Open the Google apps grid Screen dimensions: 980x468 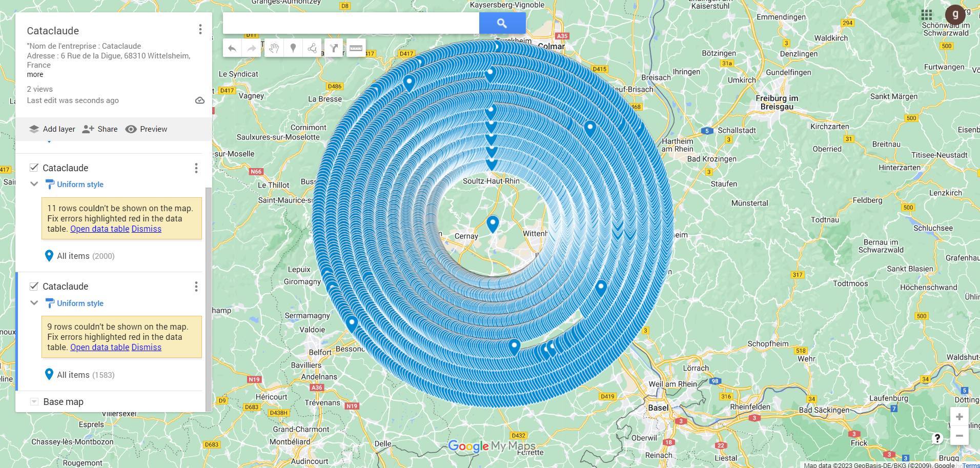(927, 15)
